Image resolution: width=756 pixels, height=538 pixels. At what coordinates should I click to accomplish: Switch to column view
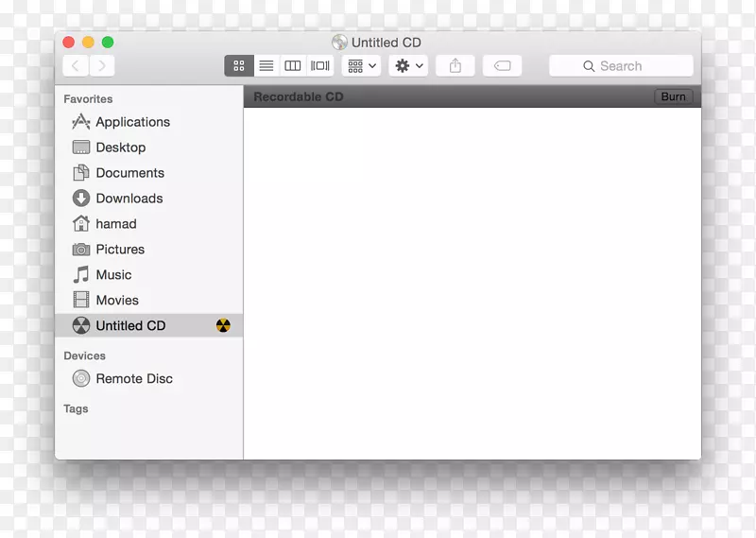[293, 66]
